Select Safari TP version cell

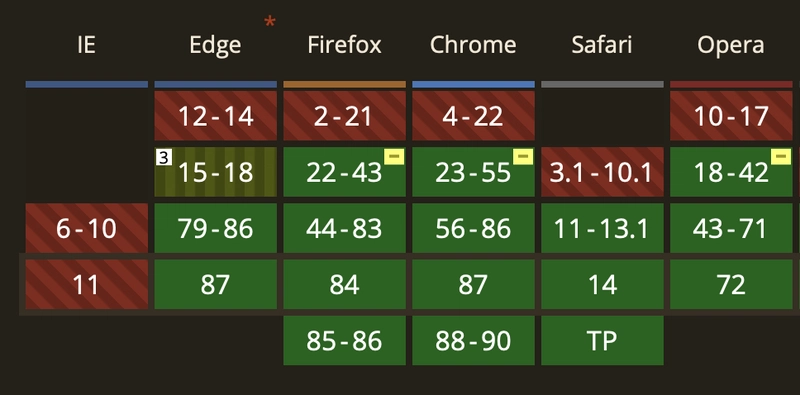(x=603, y=340)
